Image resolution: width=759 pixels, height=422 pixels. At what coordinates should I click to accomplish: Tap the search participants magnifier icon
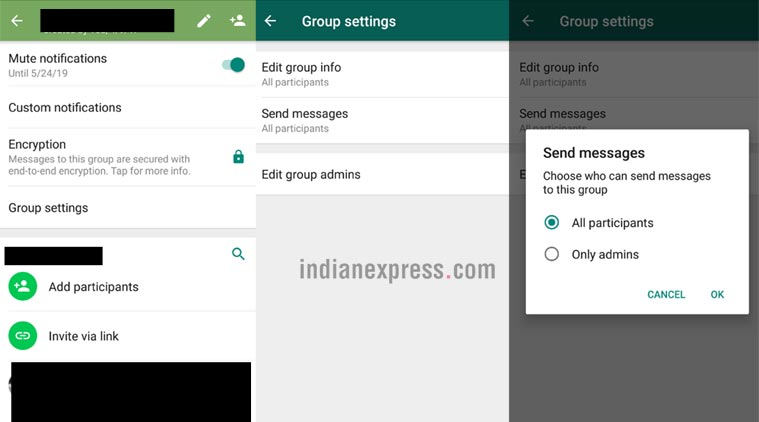pos(238,255)
